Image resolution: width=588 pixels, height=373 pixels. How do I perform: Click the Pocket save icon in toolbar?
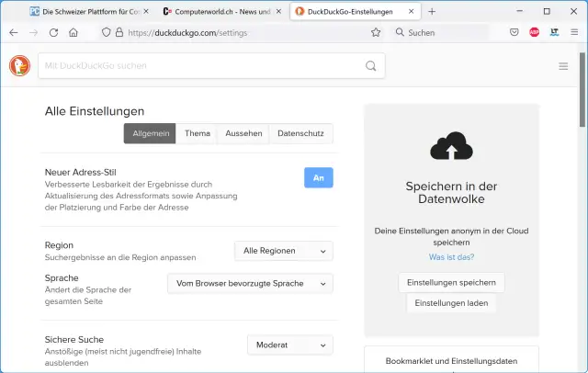pos(514,32)
